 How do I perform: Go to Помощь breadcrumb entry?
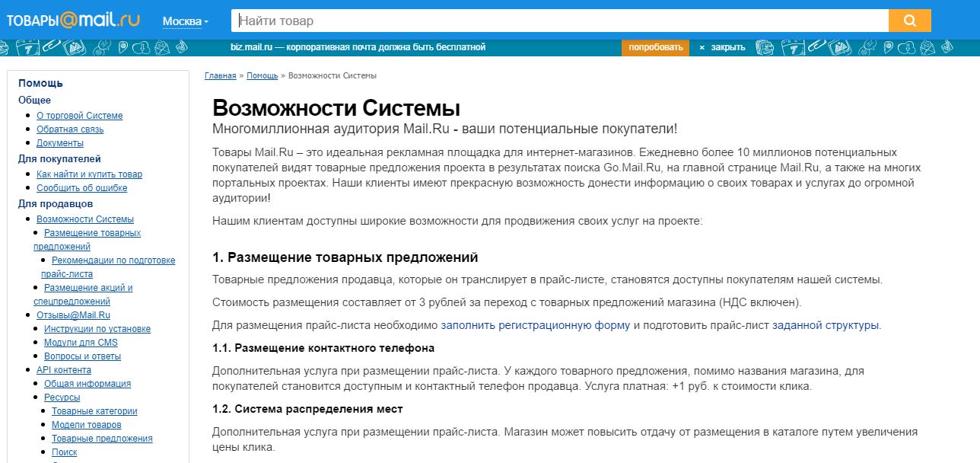(262, 75)
